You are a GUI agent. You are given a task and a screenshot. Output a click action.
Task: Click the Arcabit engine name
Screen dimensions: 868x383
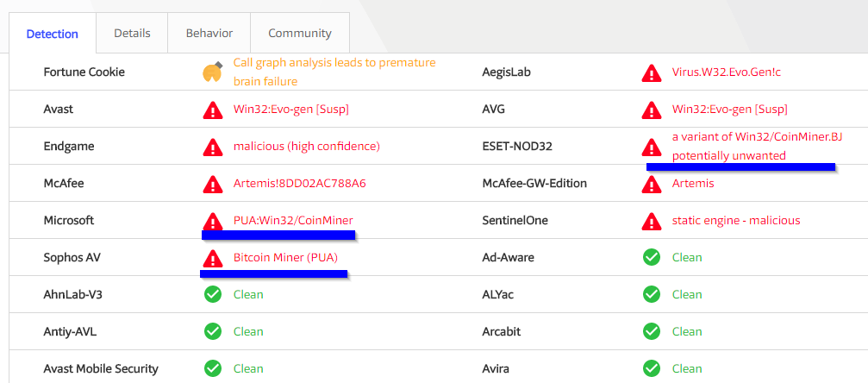click(503, 332)
